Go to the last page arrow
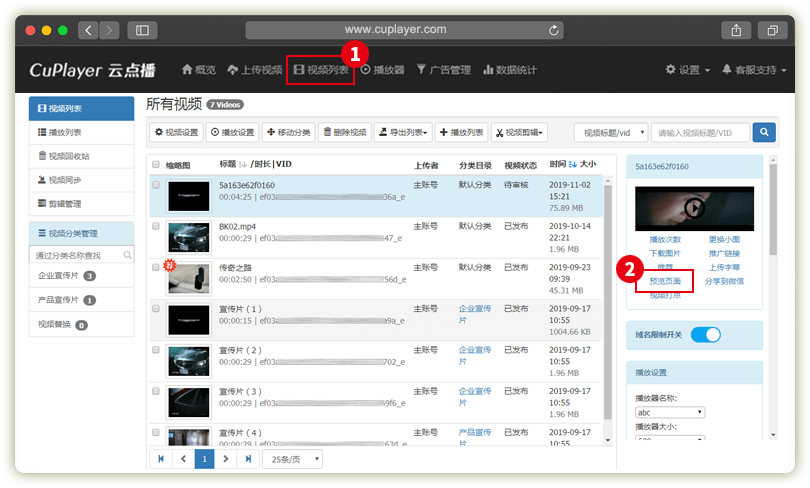This screenshot has width=810, height=488. [x=249, y=459]
